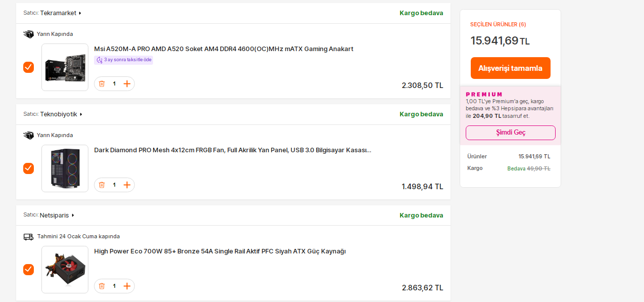Image resolution: width=644 pixels, height=302 pixels.
Task: Expand Netsiparis seller details arrow
Action: click(x=73, y=215)
